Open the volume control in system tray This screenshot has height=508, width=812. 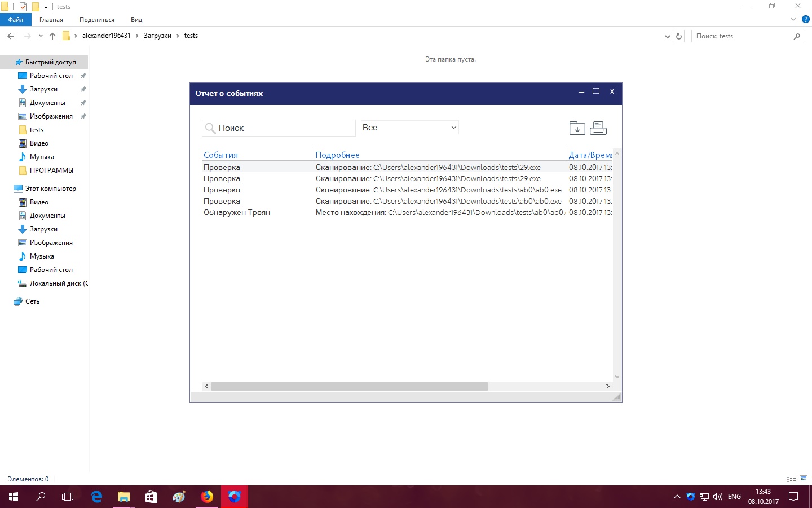718,497
